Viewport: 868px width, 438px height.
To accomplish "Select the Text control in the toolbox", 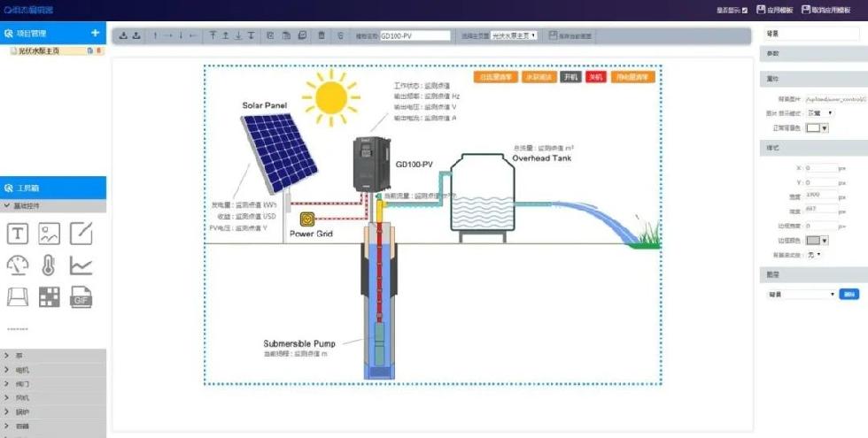I will coord(18,234).
